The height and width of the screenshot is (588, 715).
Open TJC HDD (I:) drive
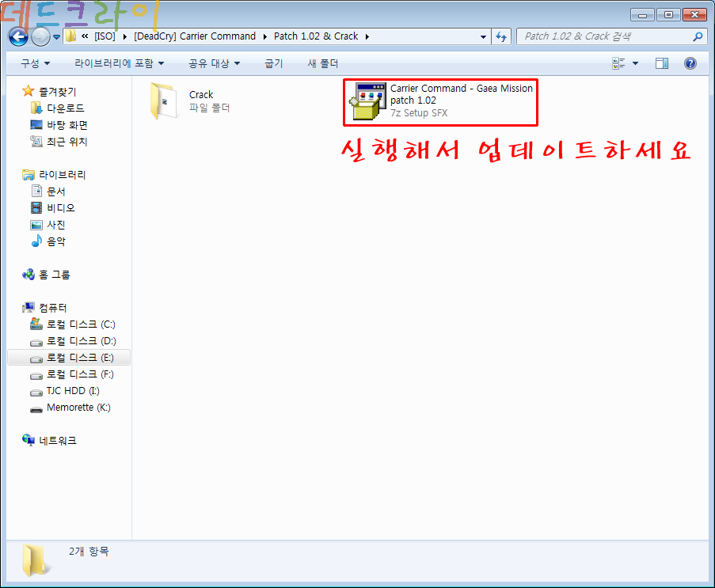click(x=73, y=391)
